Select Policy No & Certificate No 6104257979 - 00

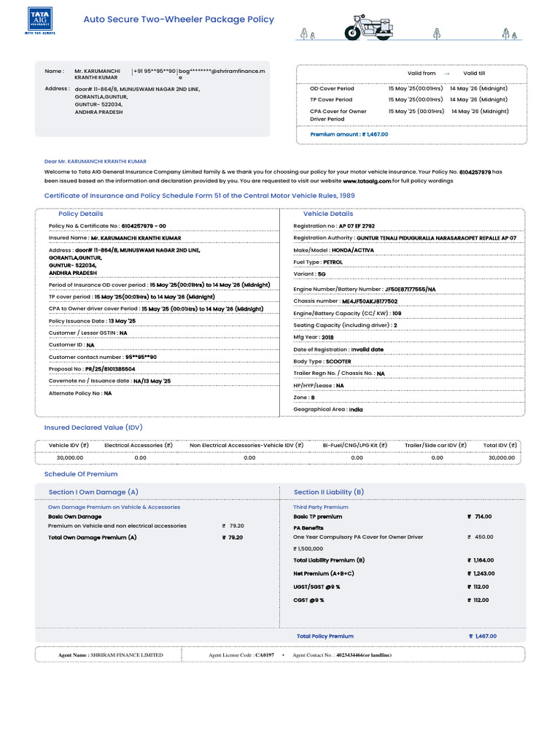click(x=107, y=226)
